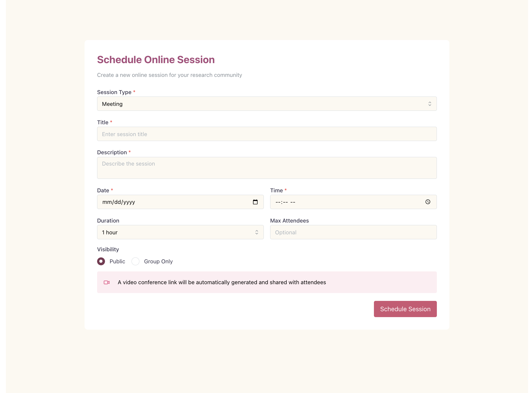
Task: Click the mm/dd/yyyy date field
Action: click(180, 202)
